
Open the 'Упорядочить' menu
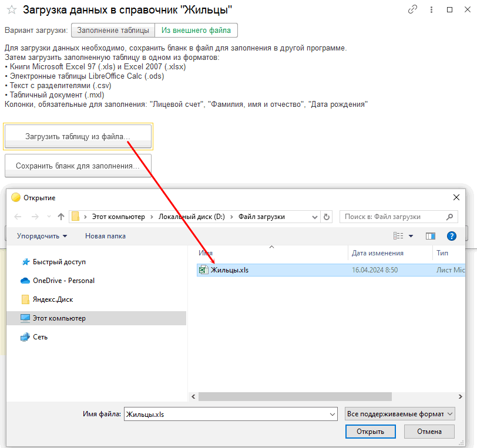click(x=42, y=236)
